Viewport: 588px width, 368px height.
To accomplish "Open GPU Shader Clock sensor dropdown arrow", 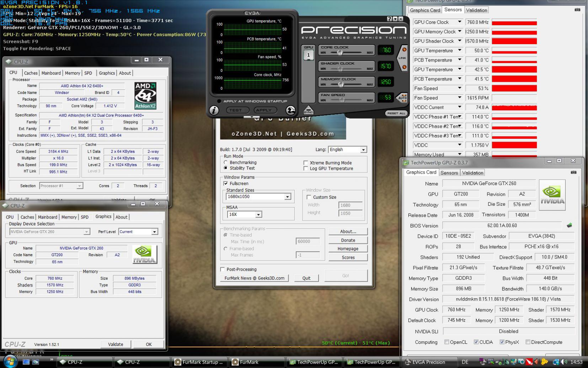I will pyautogui.click(x=460, y=41).
